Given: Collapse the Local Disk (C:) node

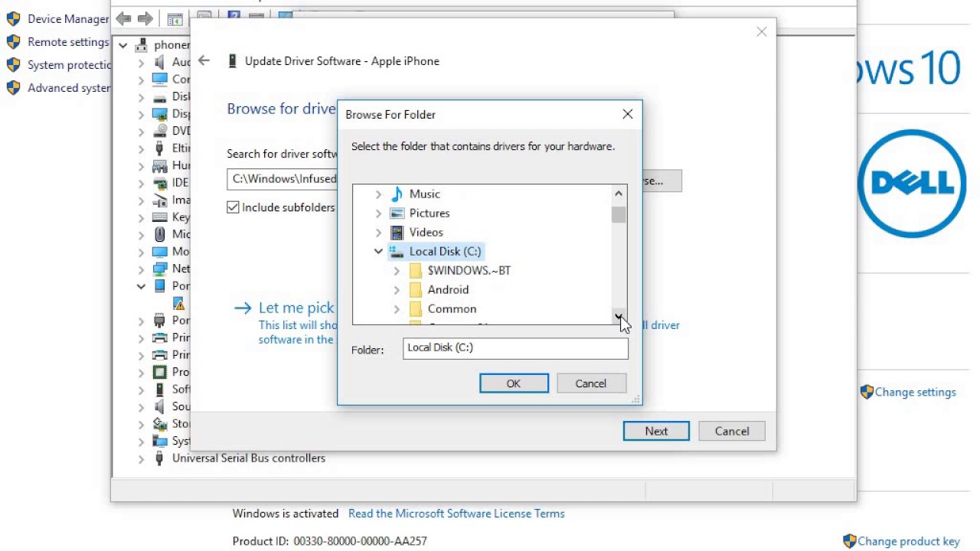Looking at the screenshot, I should (x=378, y=251).
